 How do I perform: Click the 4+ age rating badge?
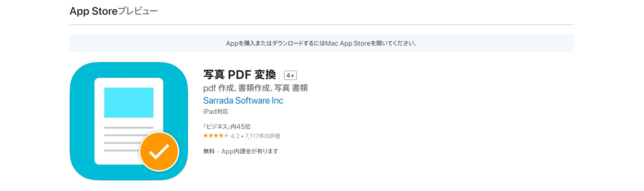[x=290, y=75]
